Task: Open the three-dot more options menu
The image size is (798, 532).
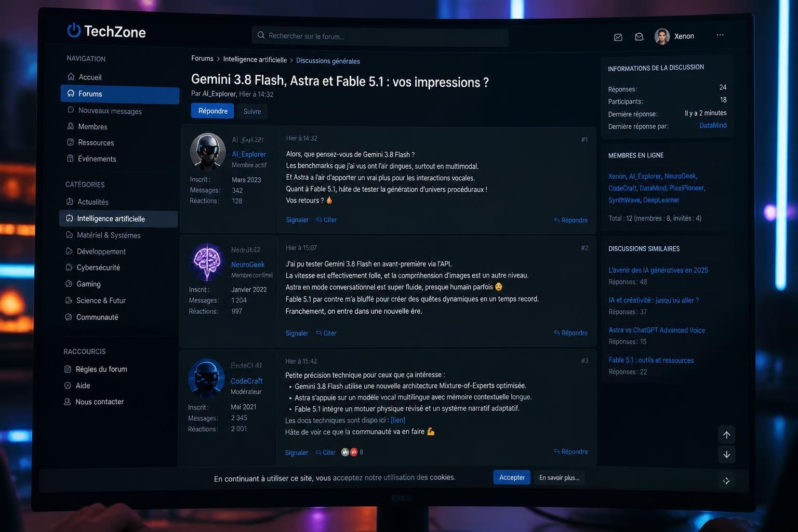Action: [720, 35]
